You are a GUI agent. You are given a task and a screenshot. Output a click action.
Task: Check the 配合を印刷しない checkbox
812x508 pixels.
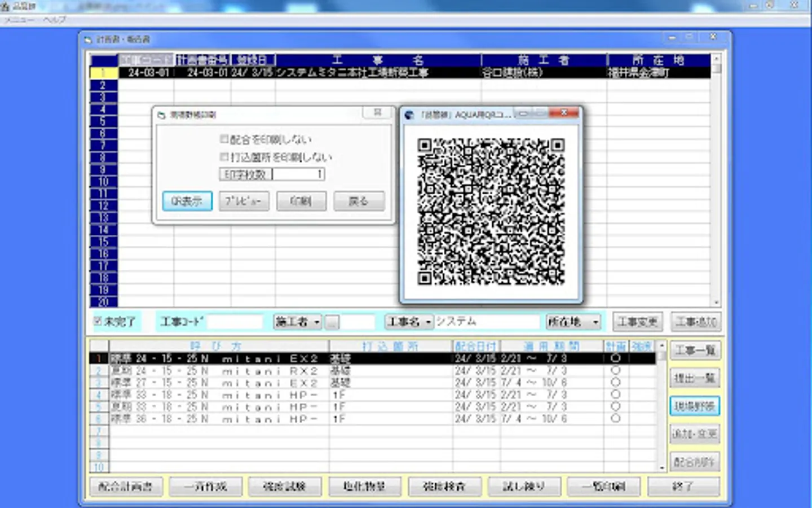click(224, 139)
